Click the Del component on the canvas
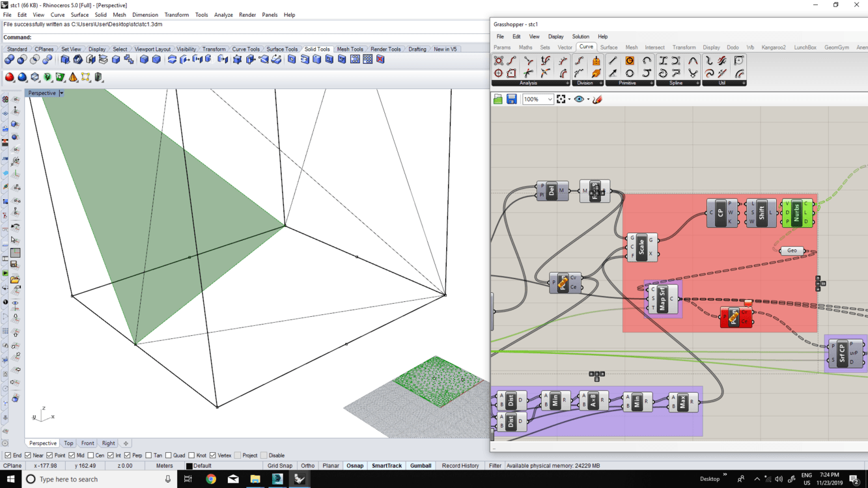Viewport: 868px width, 488px height. 552,191
